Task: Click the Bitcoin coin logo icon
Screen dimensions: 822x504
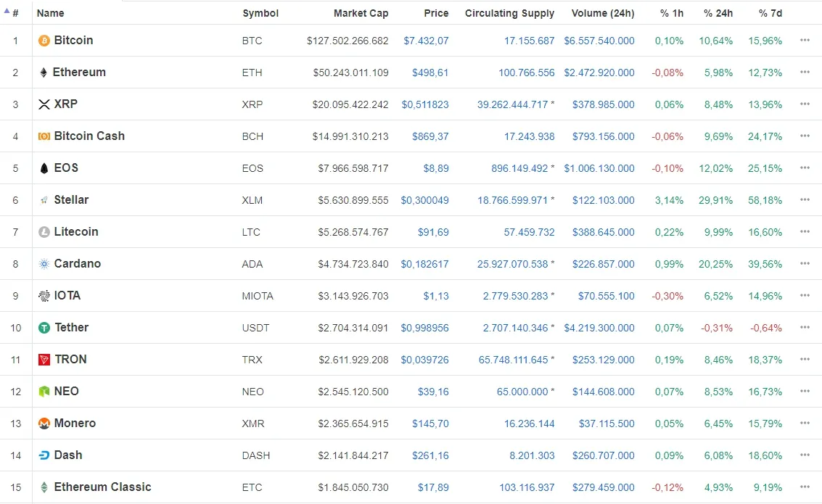Action: (44, 41)
